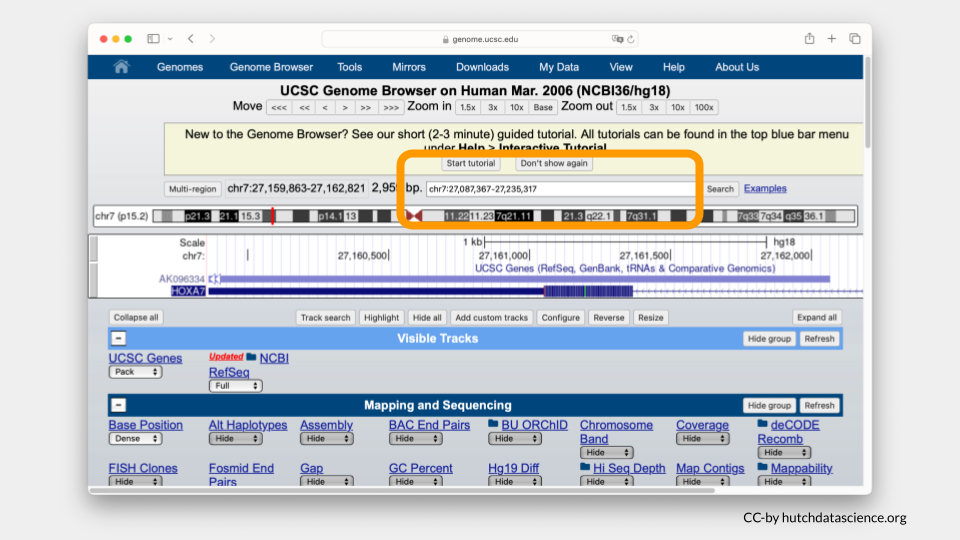The width and height of the screenshot is (960, 540).
Task: Open the Hi Seq Depth folder icon
Action: coord(585,467)
